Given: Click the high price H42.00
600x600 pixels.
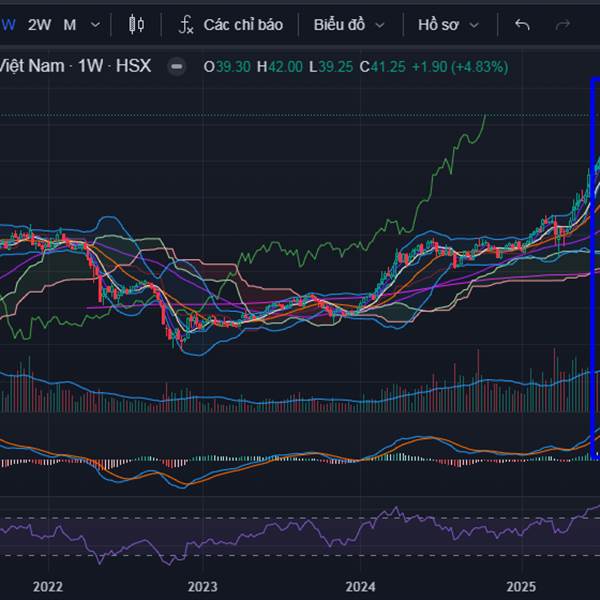Looking at the screenshot, I should [280, 67].
